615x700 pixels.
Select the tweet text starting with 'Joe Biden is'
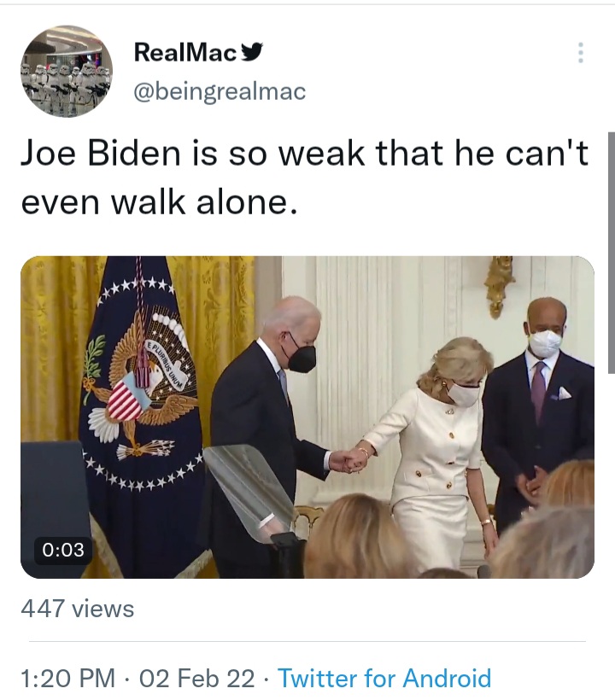pos(304,178)
